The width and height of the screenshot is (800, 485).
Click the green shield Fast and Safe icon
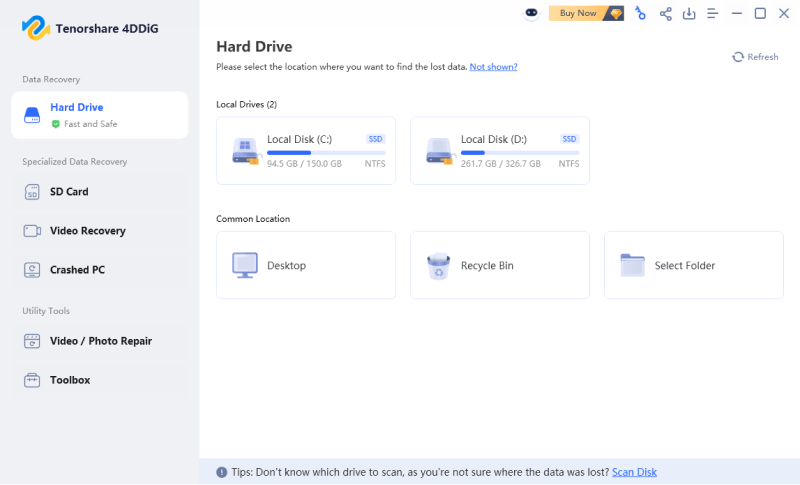56,124
